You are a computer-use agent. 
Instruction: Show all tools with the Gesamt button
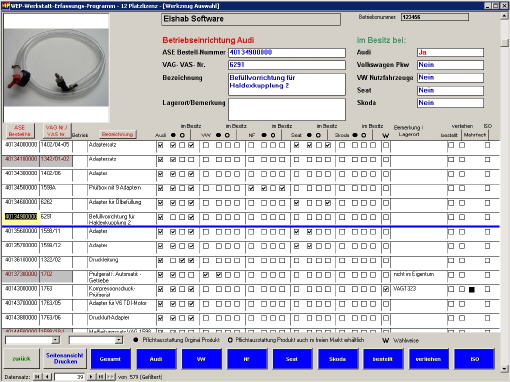110,359
